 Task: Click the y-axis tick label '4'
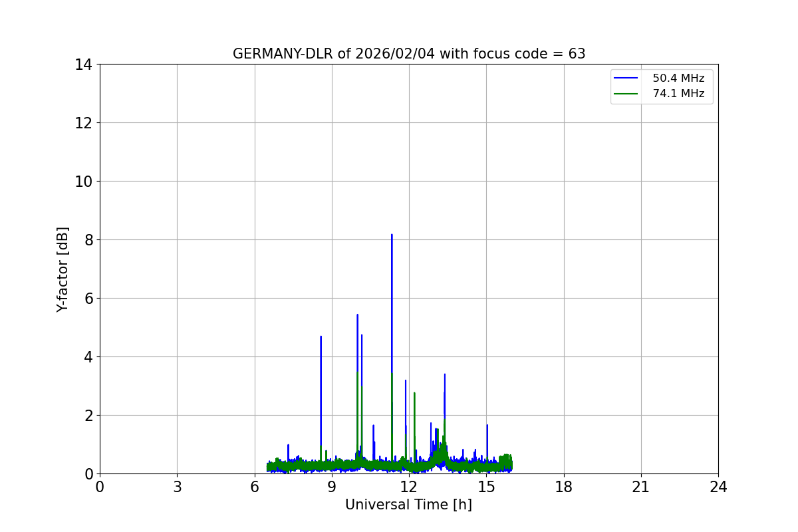(x=88, y=357)
